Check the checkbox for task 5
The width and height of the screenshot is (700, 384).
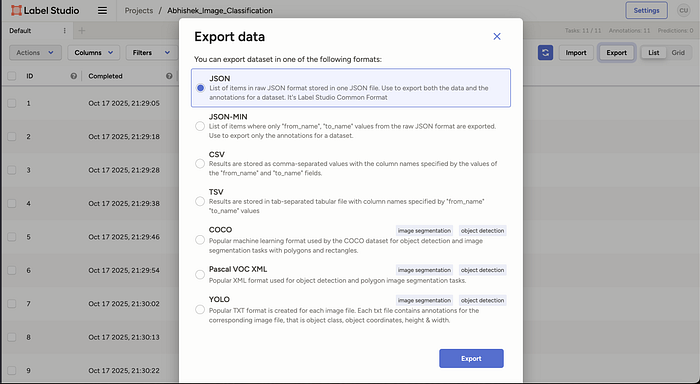pyautogui.click(x=12, y=237)
